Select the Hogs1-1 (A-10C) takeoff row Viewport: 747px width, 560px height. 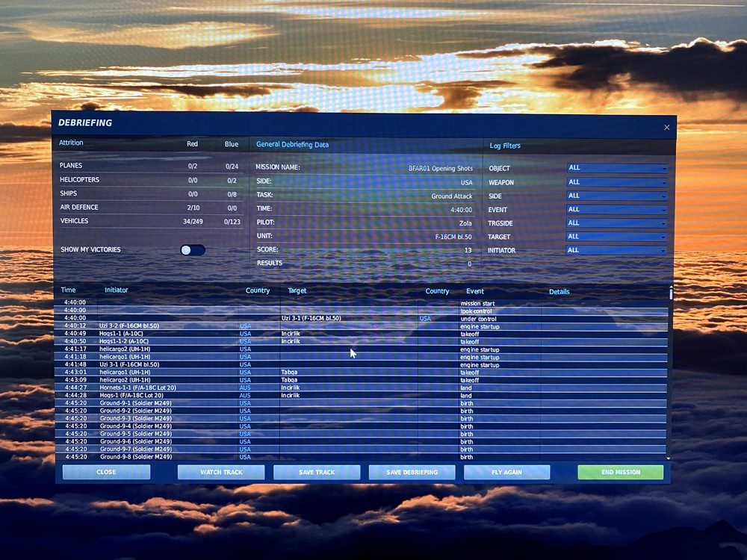click(x=362, y=334)
